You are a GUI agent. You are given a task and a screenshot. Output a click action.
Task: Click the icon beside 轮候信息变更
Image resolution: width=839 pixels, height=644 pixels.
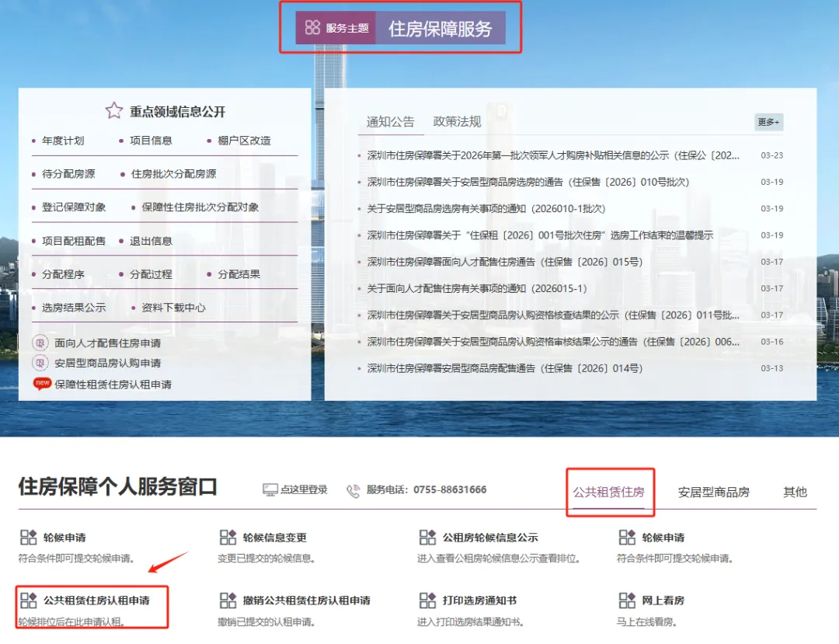pyautogui.click(x=228, y=537)
